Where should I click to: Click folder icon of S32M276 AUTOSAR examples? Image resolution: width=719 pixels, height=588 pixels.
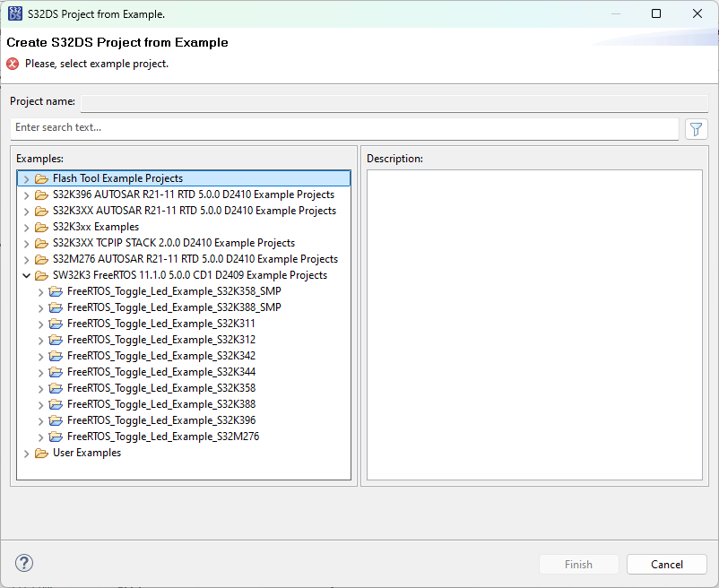(42, 259)
